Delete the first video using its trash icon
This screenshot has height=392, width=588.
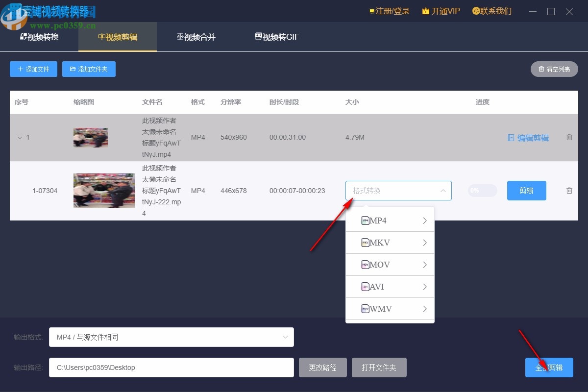(x=569, y=137)
